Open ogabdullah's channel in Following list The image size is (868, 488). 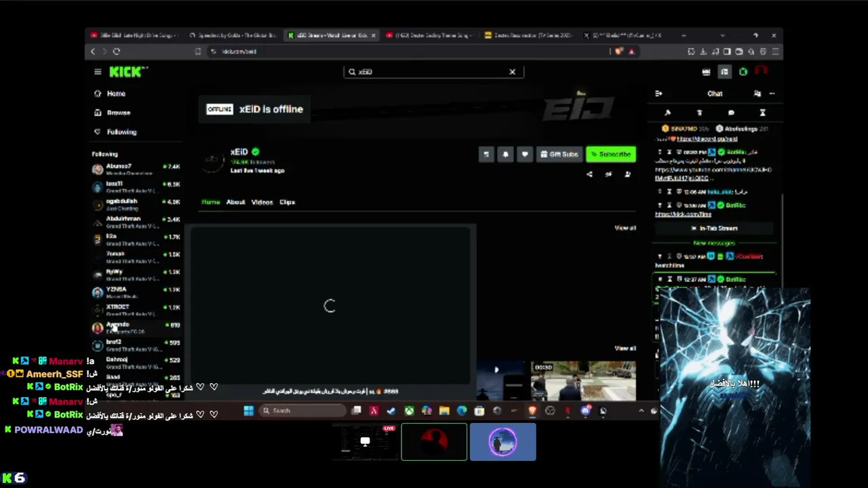coord(136,204)
